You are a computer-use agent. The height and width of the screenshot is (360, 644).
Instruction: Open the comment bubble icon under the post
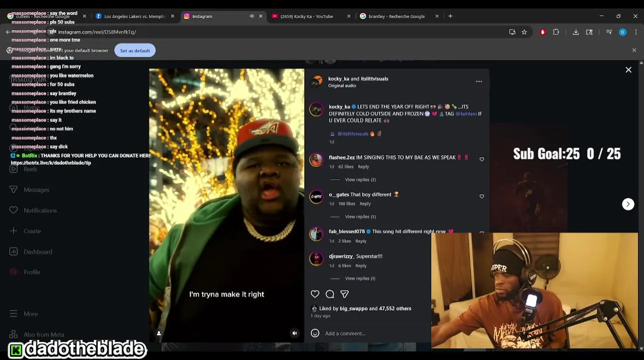[x=330, y=294]
